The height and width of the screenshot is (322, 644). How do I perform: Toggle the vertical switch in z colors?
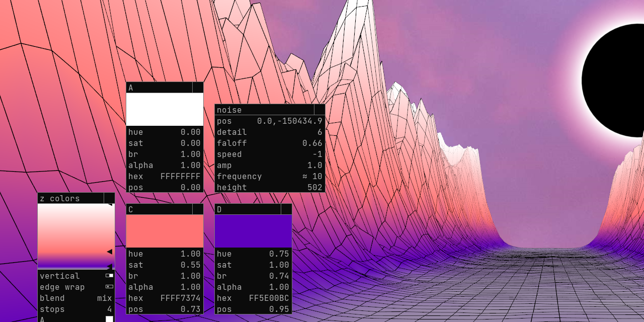click(x=109, y=276)
